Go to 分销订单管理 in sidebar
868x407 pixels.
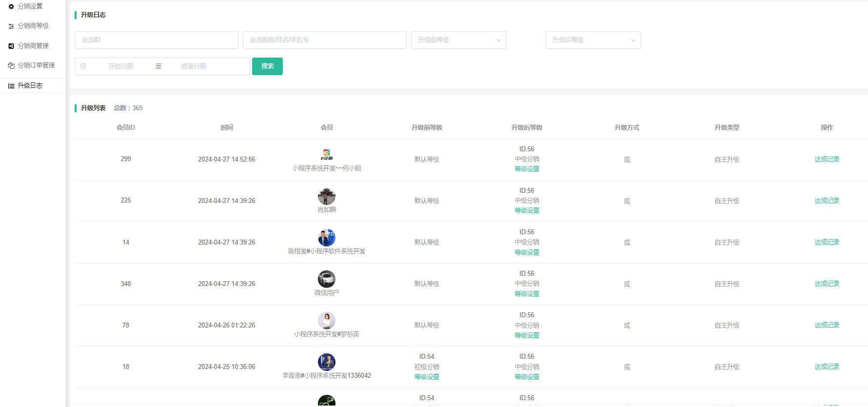[x=36, y=65]
